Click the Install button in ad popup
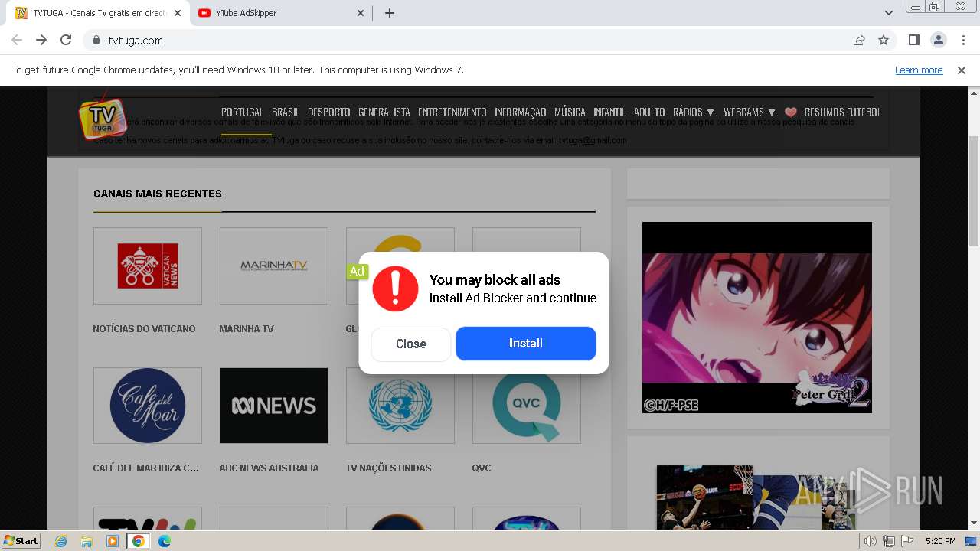This screenshot has height=551, width=980. pyautogui.click(x=525, y=344)
